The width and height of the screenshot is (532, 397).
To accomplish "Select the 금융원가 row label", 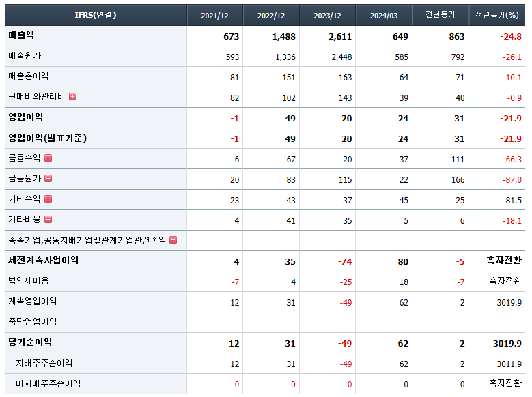I will click(x=25, y=178).
